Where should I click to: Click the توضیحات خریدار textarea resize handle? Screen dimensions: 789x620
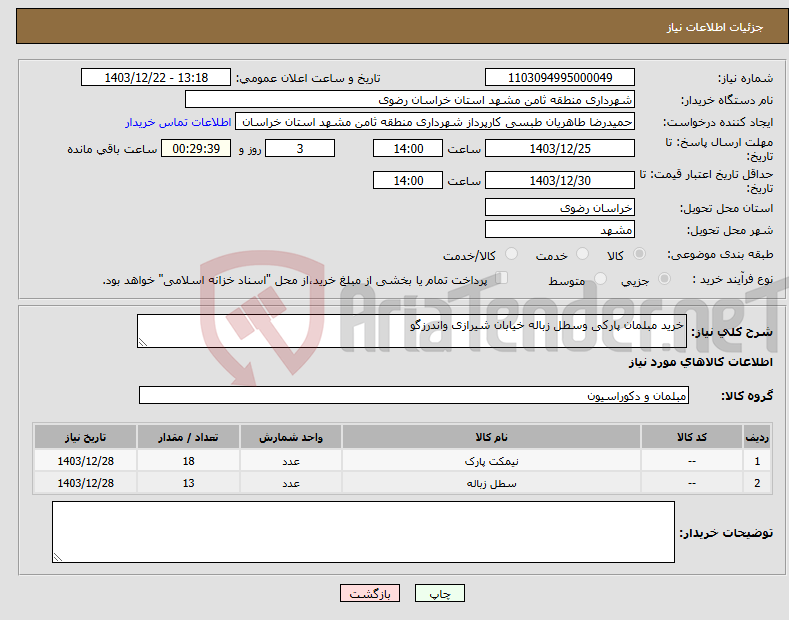click(x=57, y=557)
